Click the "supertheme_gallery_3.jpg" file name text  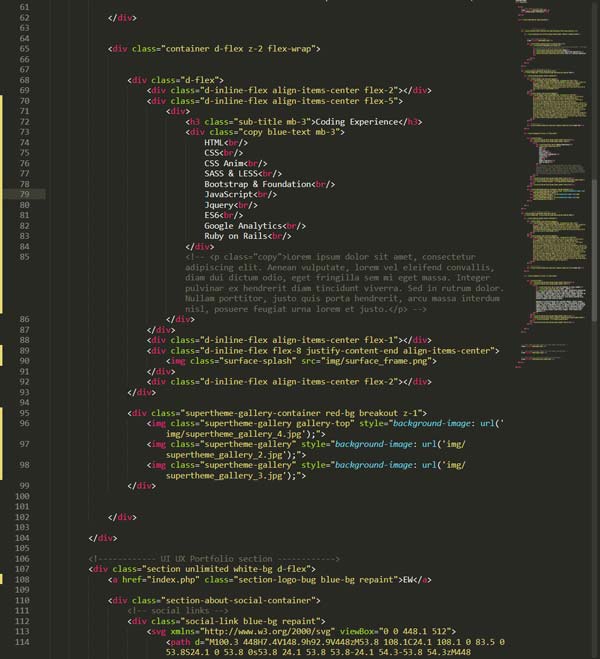click(224, 475)
